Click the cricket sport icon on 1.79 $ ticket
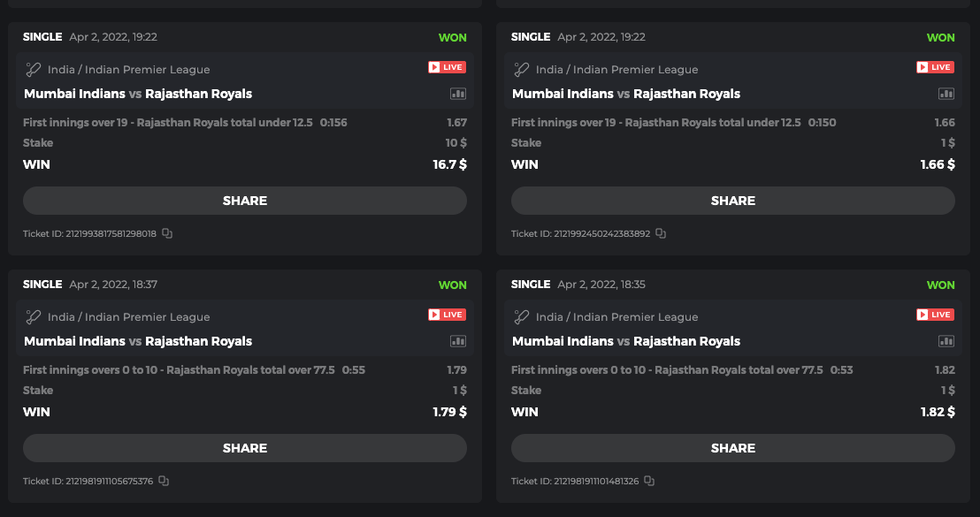Screen dimensions: 980x517 [34, 316]
